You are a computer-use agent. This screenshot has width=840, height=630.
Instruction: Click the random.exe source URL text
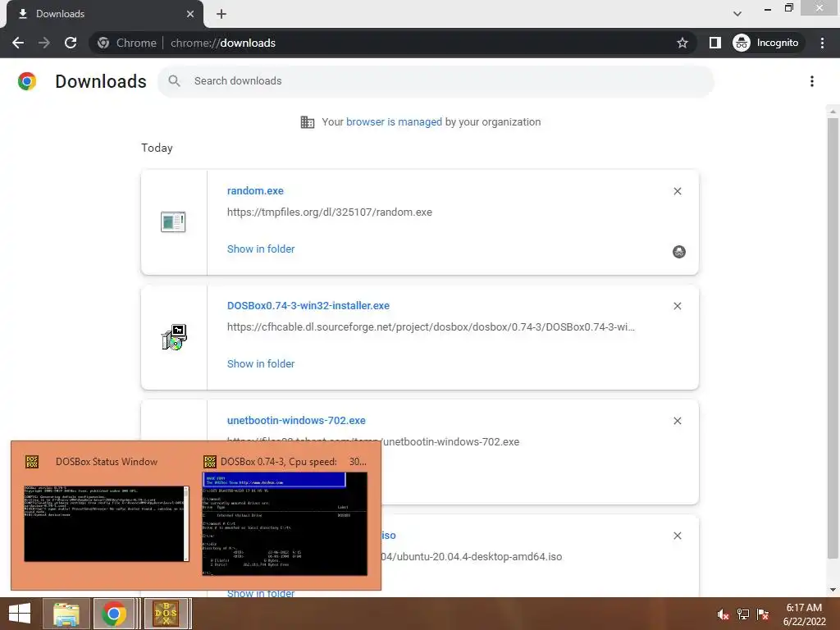pyautogui.click(x=330, y=212)
